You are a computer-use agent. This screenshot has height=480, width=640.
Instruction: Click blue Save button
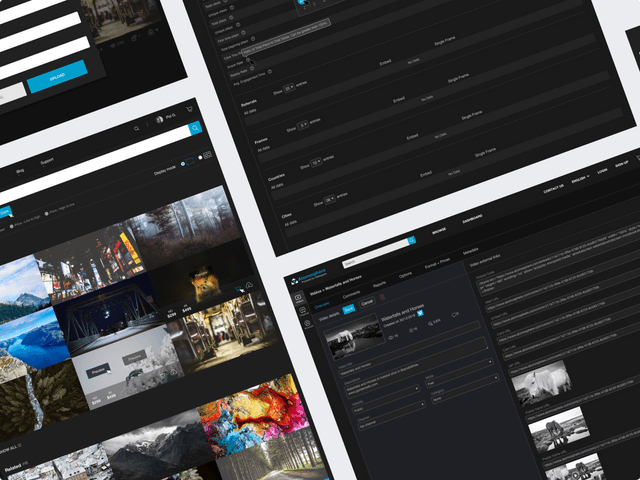click(349, 309)
